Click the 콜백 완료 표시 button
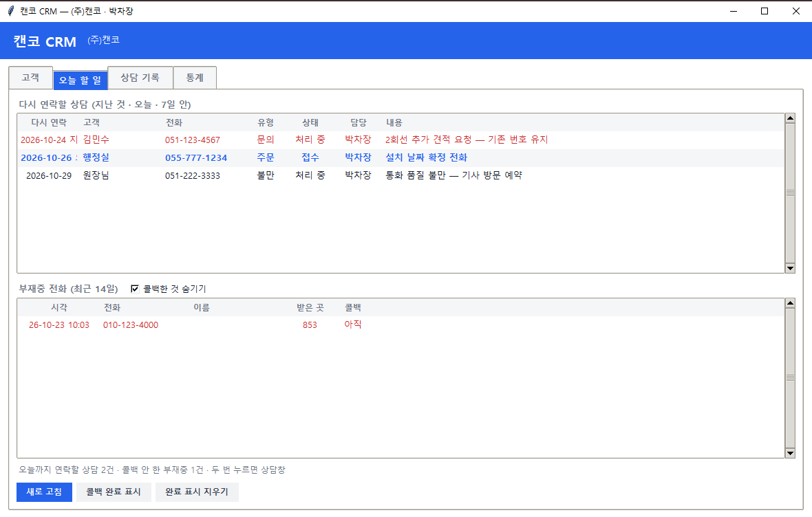Viewport: 812px width, 517px height. coord(114,492)
